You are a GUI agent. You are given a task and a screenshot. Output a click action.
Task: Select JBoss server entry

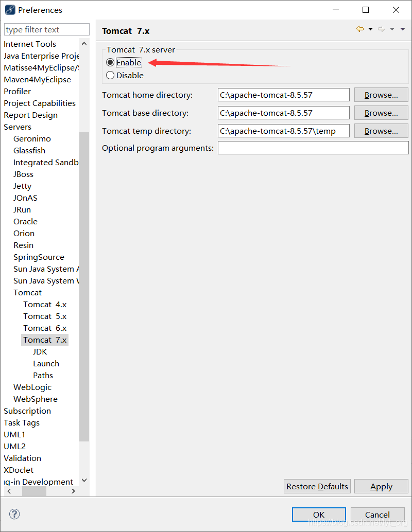[x=24, y=174]
